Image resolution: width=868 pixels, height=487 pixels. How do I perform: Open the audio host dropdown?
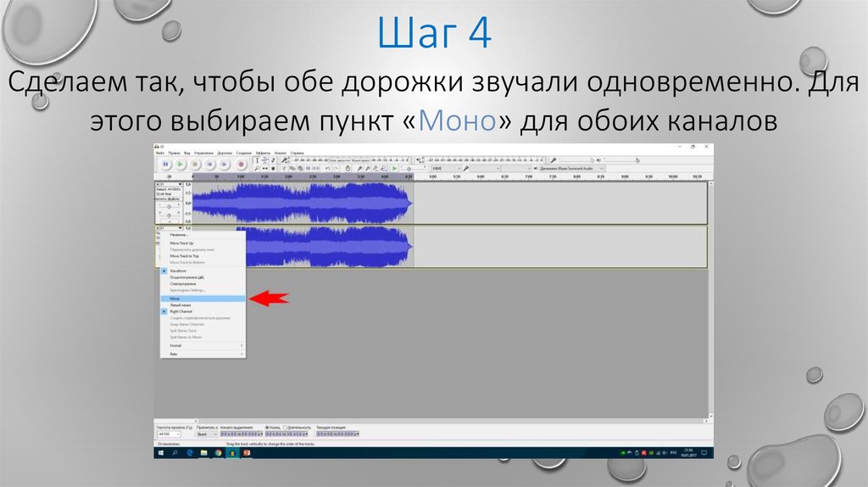(446, 169)
